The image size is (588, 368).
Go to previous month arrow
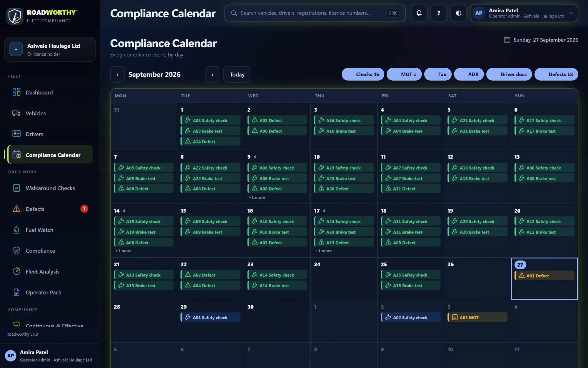pos(118,74)
